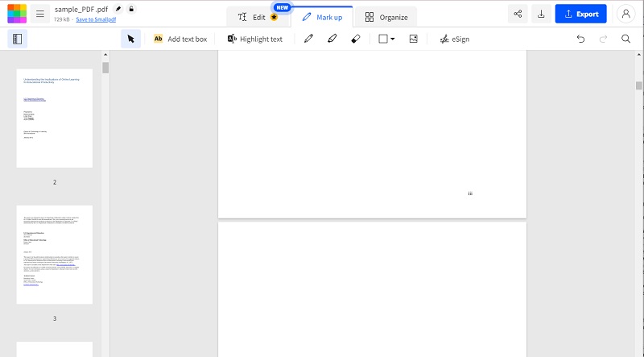644x357 pixels.
Task: Choose Add text box tool
Action: pyautogui.click(x=180, y=39)
